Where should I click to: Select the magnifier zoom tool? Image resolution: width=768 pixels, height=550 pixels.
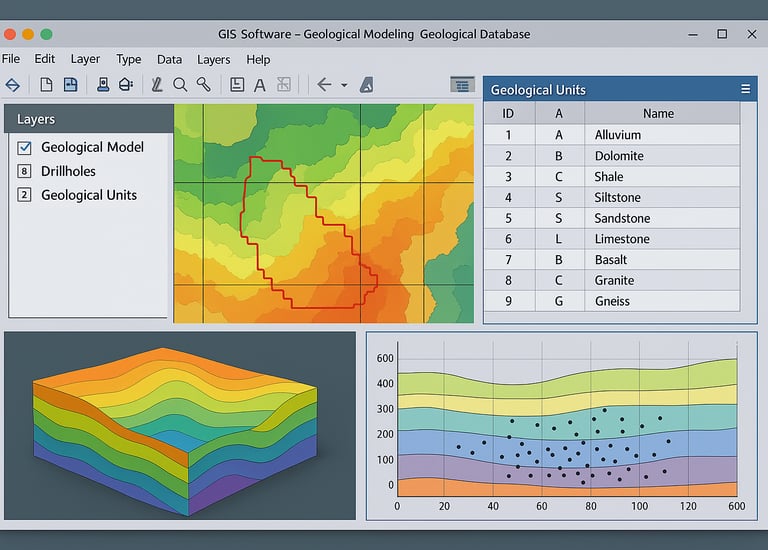(180, 85)
